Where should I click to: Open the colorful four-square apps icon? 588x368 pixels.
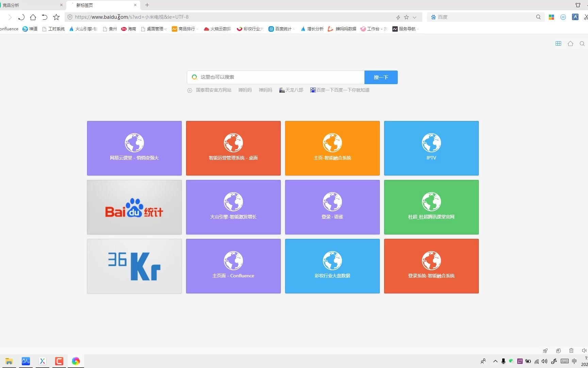tap(552, 17)
